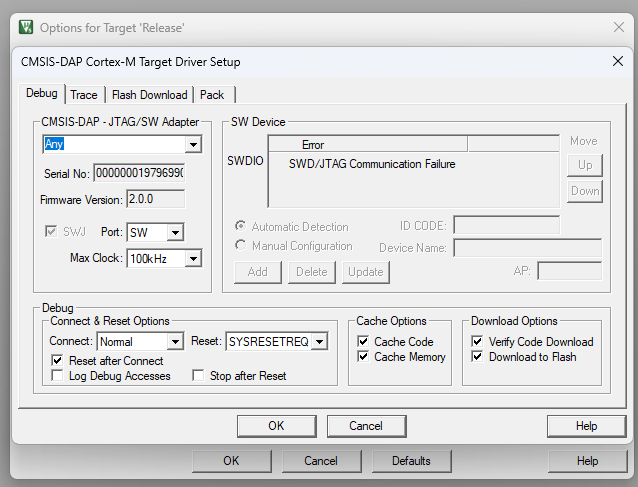Click OK in the Driver Setup dialog
The width and height of the screenshot is (638, 487).
coord(276,426)
